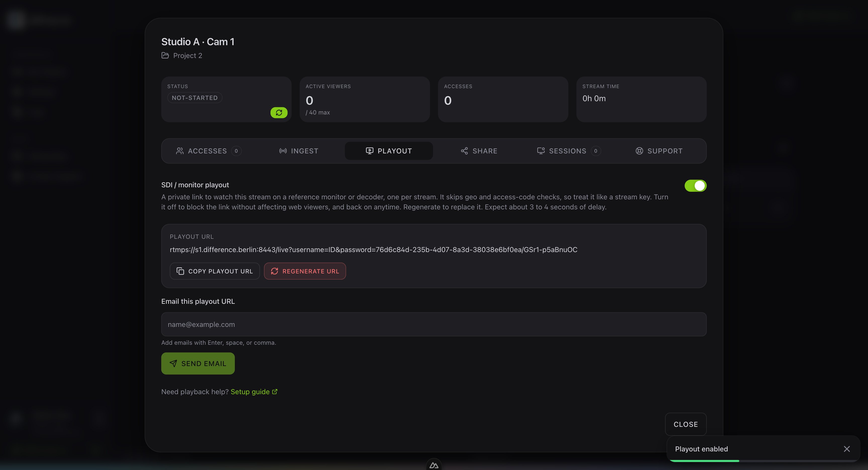The height and width of the screenshot is (470, 868).
Task: Refresh the stream status with green icon
Action: coord(279,112)
